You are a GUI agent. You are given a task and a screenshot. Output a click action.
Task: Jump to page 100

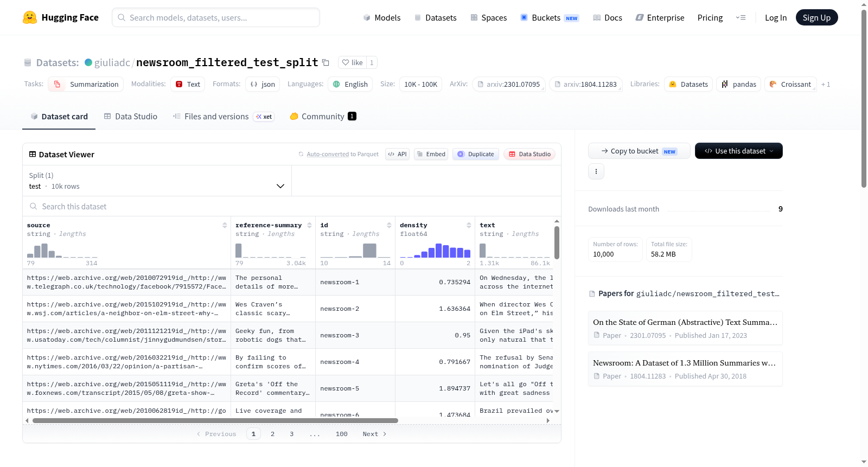(x=342, y=434)
